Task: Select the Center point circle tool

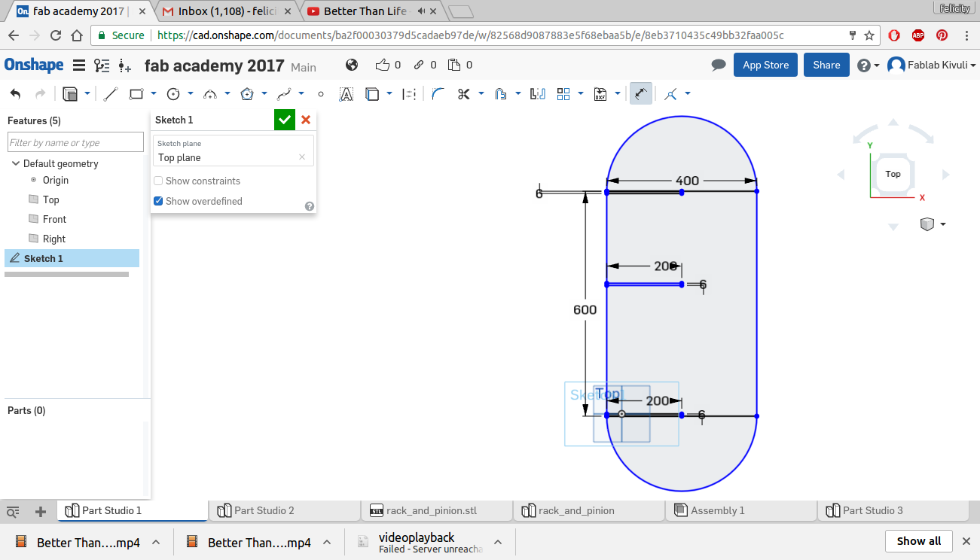Action: coord(173,94)
